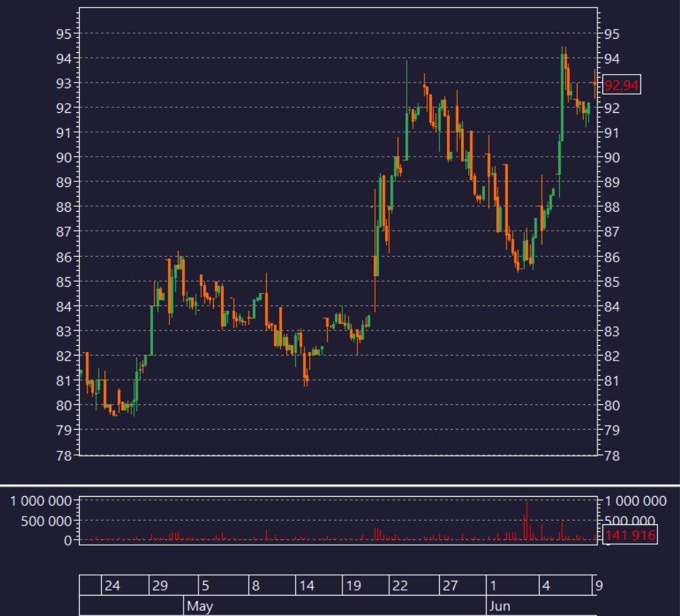Click date marker 27 on the timeline
680x616 pixels.
pos(450,586)
